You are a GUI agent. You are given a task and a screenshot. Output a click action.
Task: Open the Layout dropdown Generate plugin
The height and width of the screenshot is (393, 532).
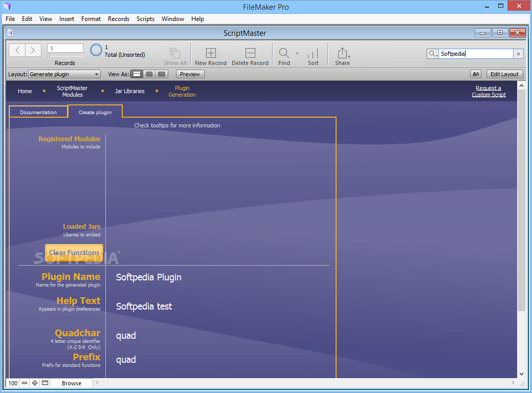pos(64,74)
